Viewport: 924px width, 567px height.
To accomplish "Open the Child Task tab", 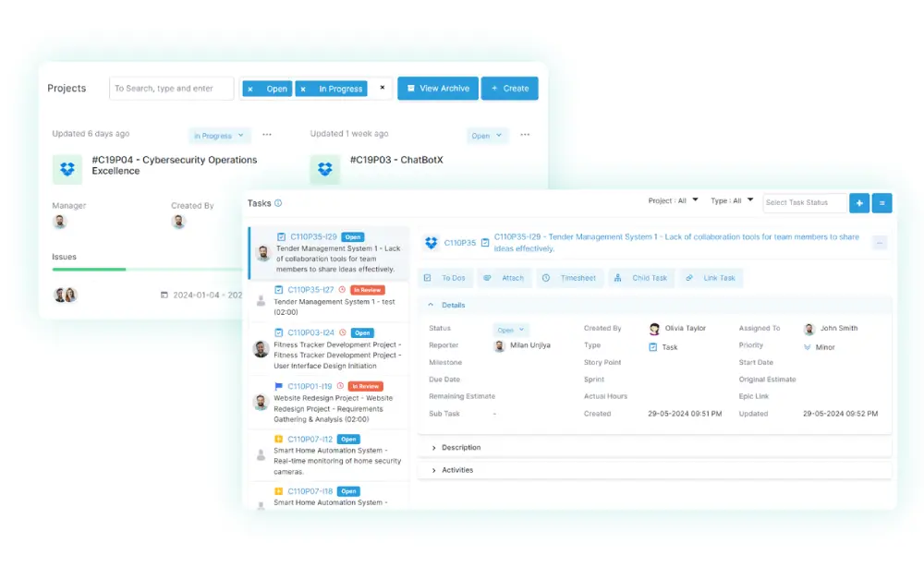I will pos(645,278).
